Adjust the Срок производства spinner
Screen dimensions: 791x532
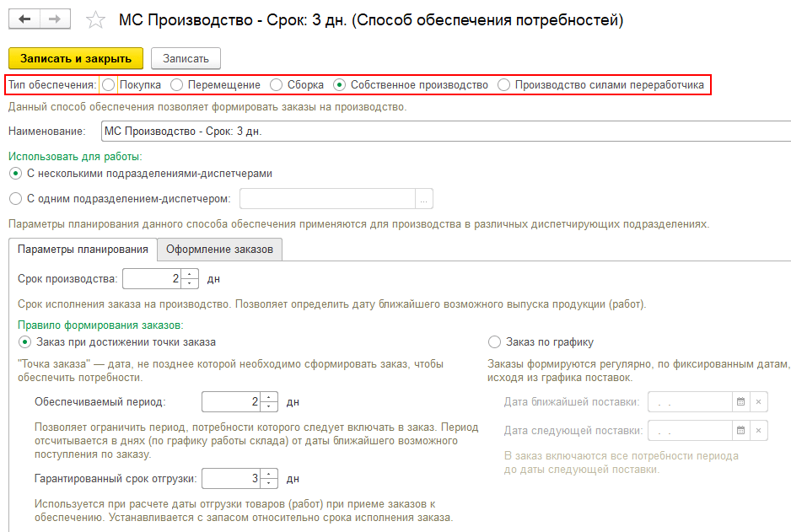[191, 278]
